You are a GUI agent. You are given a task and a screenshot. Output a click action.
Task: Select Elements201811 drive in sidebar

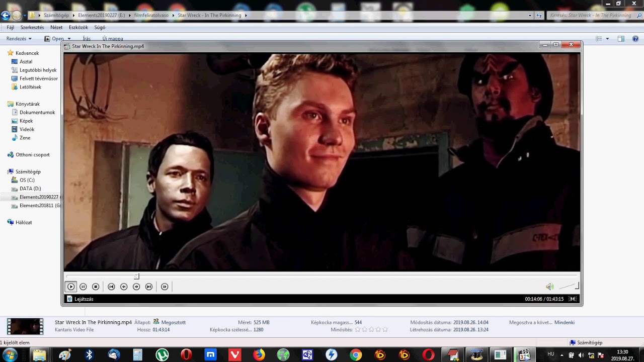[40, 206]
